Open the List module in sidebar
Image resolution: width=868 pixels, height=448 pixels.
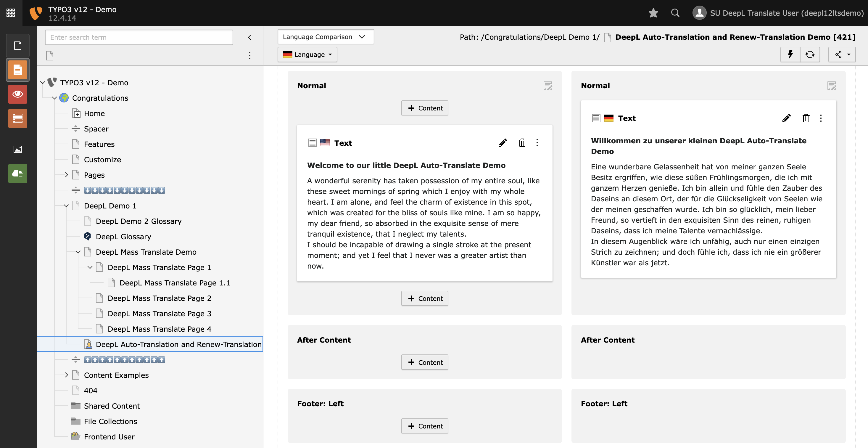pyautogui.click(x=17, y=118)
